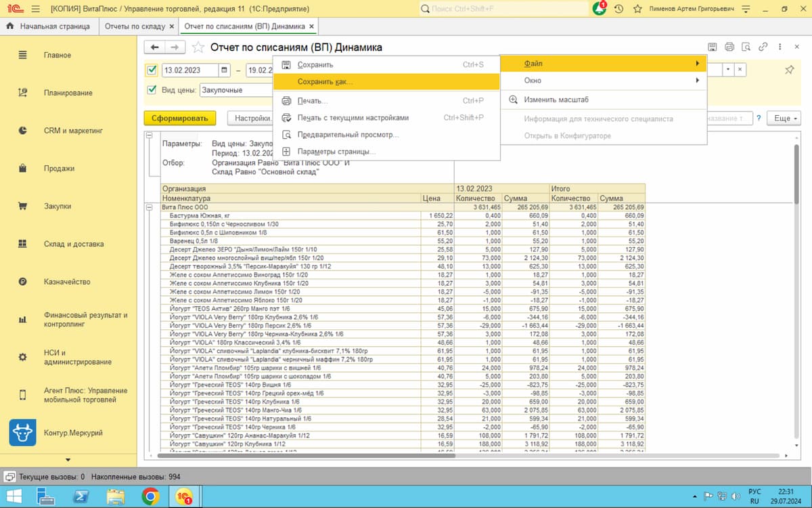Collapse the Вита Плюс ООО row group
This screenshot has width=812, height=508.
pos(149,207)
